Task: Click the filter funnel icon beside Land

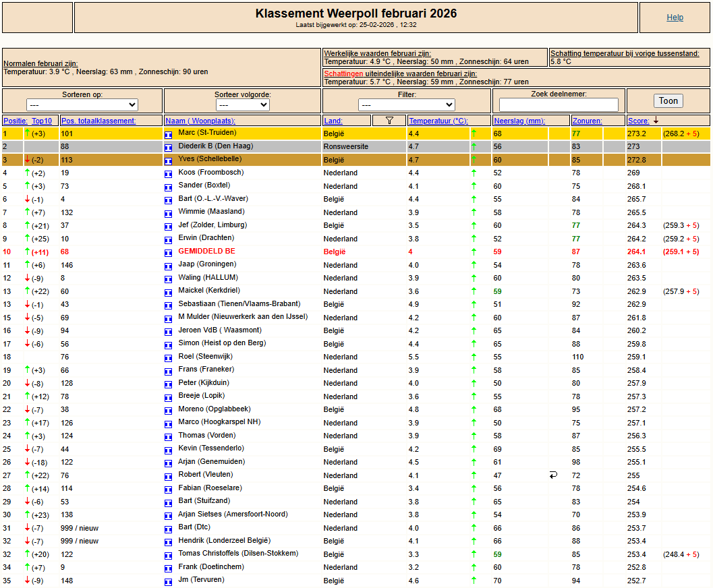Action: 389,121
